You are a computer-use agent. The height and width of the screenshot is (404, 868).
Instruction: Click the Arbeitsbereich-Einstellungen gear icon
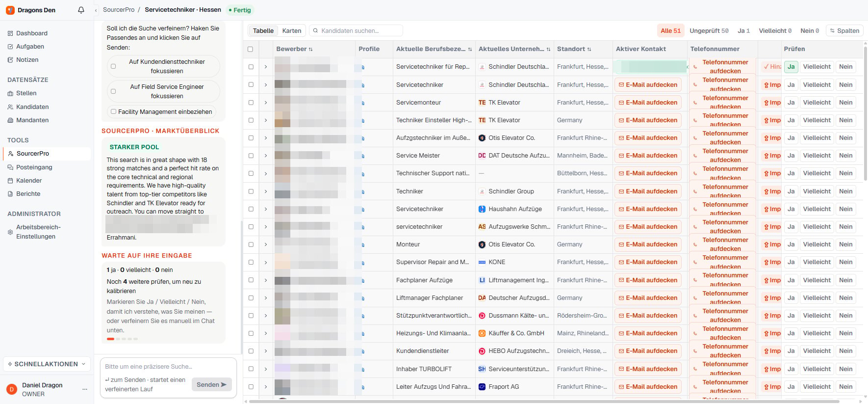10,232
